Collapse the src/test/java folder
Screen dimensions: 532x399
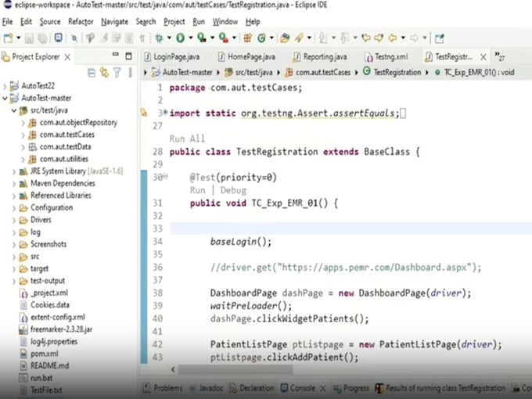point(14,110)
